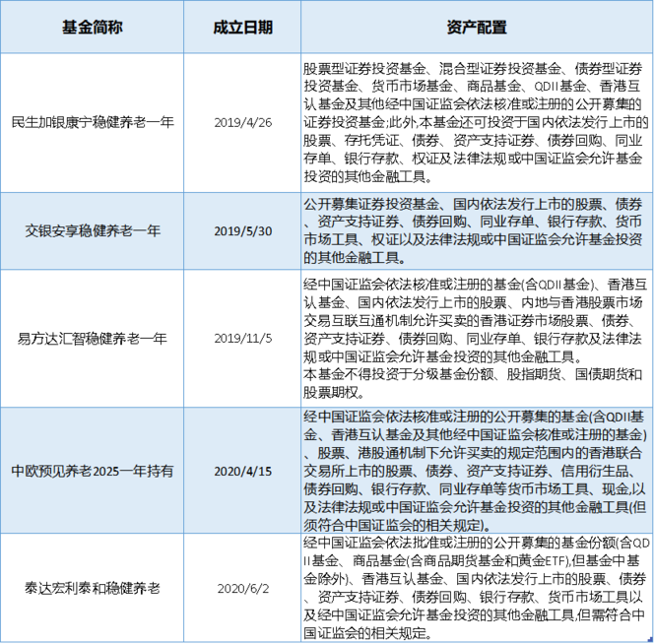The width and height of the screenshot is (654, 644).
Task: Click the 民生加银 asset allocation description cell
Action: [x=477, y=123]
